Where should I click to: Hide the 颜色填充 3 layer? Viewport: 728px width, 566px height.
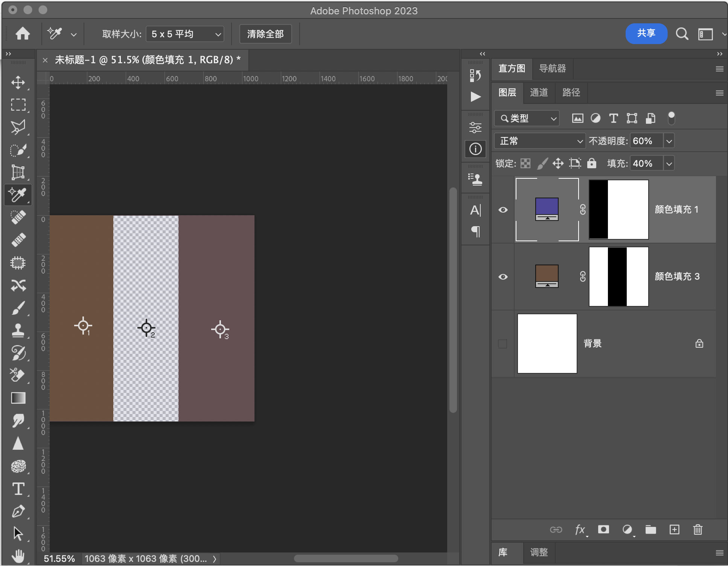coord(503,277)
